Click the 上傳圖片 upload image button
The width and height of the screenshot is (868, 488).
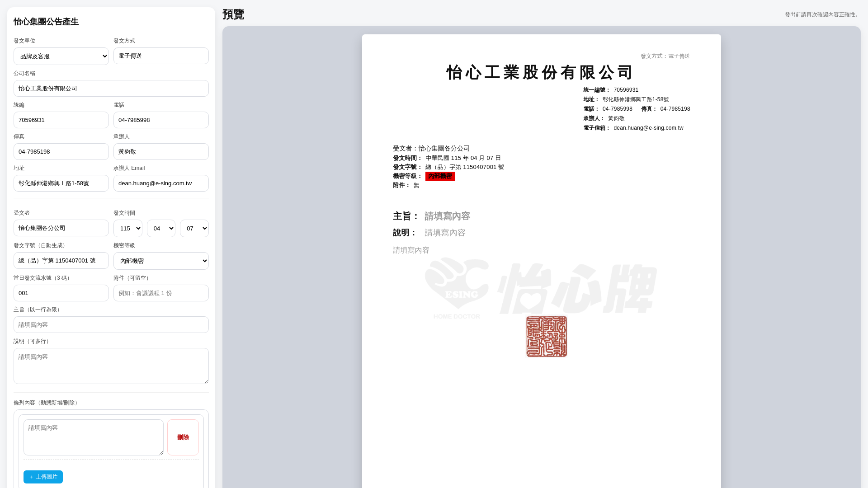click(x=43, y=477)
